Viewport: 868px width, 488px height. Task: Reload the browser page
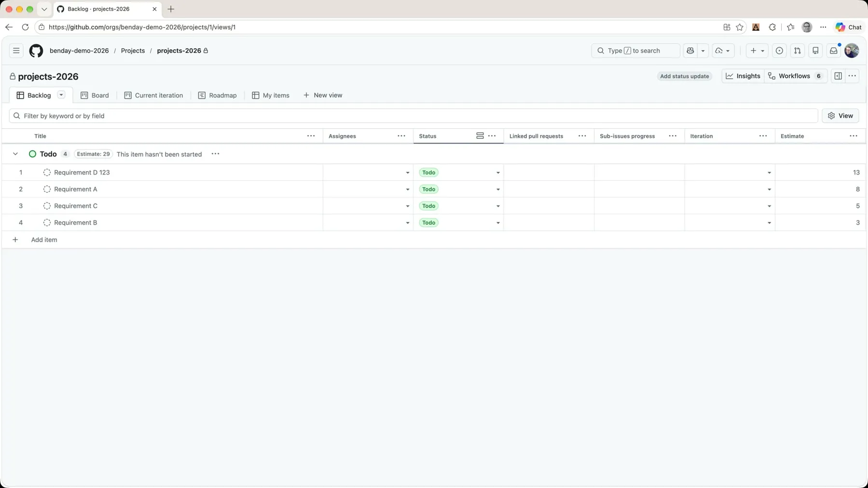25,27
